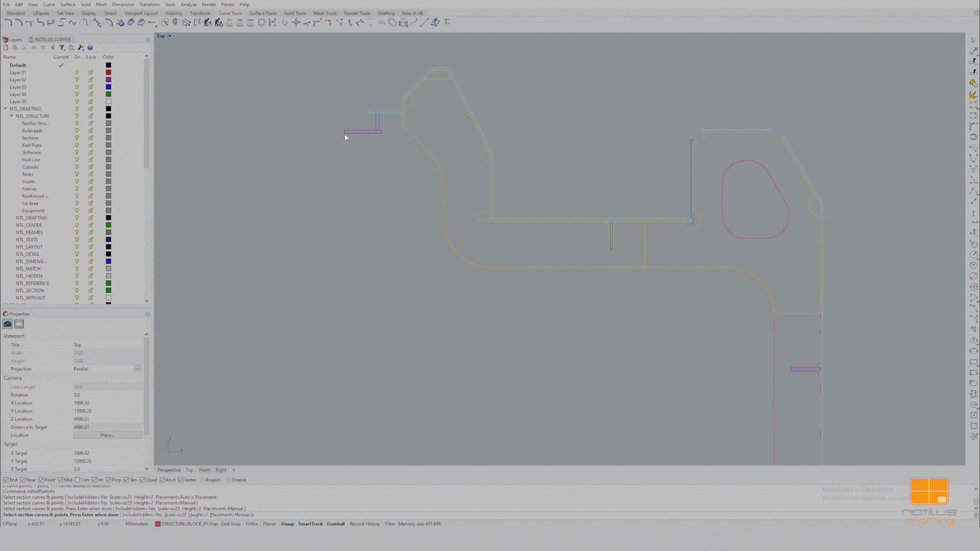This screenshot has width=980, height=551.
Task: Create a new layer in Layers panel
Action: point(6,47)
